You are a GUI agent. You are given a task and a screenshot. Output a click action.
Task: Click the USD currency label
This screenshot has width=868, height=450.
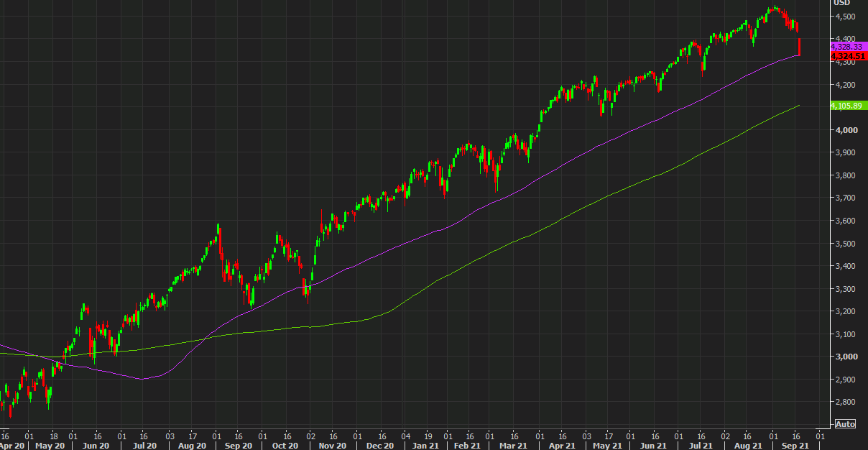tap(842, 3)
